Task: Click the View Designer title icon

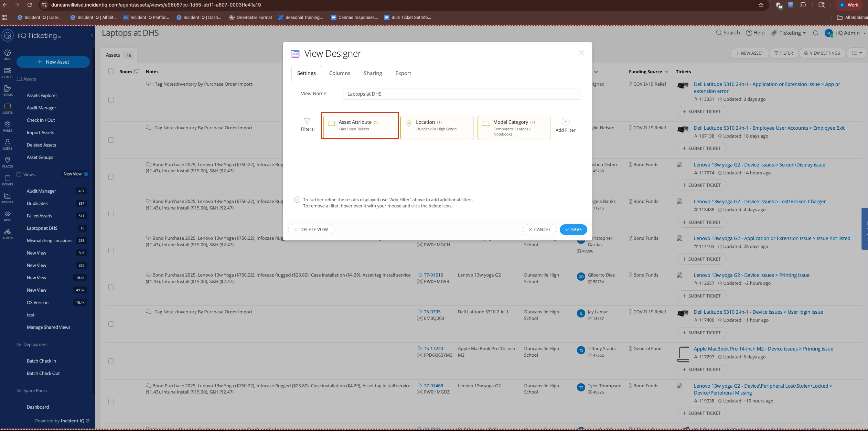Action: [295, 54]
